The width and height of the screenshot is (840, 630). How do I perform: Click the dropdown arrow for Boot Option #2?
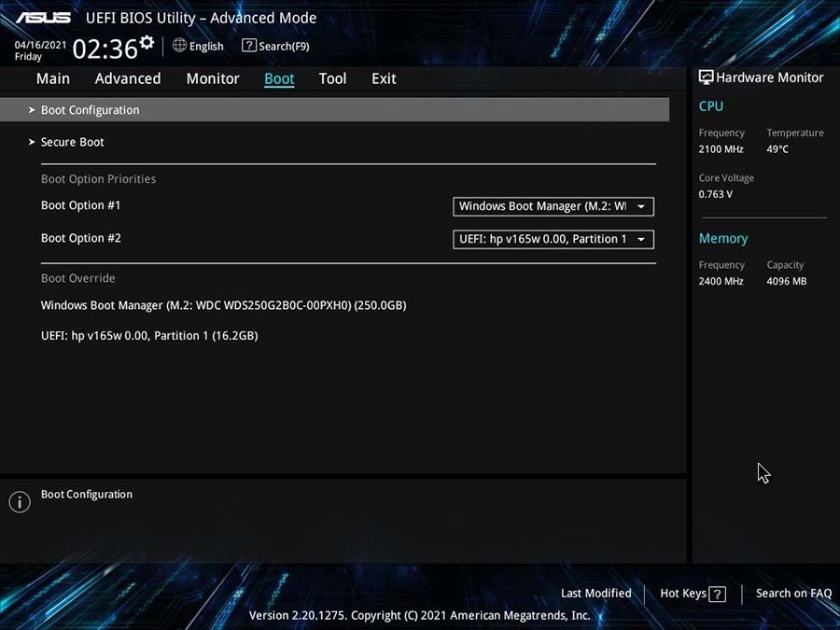point(640,240)
